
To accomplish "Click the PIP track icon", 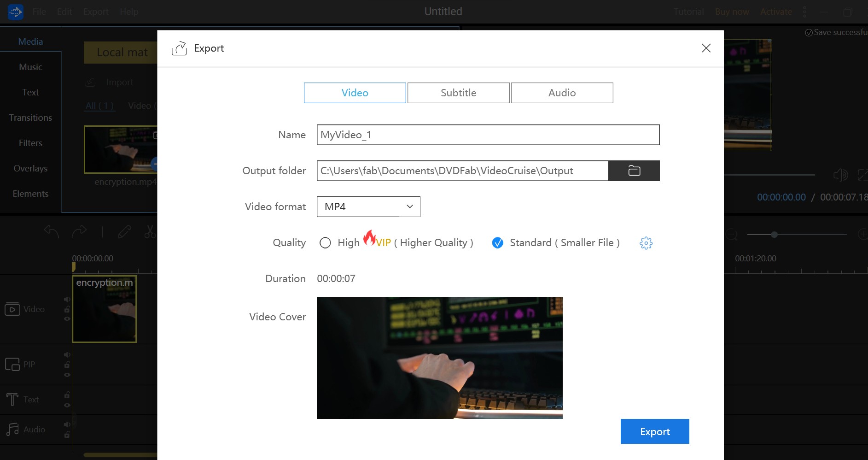I will pyautogui.click(x=12, y=365).
